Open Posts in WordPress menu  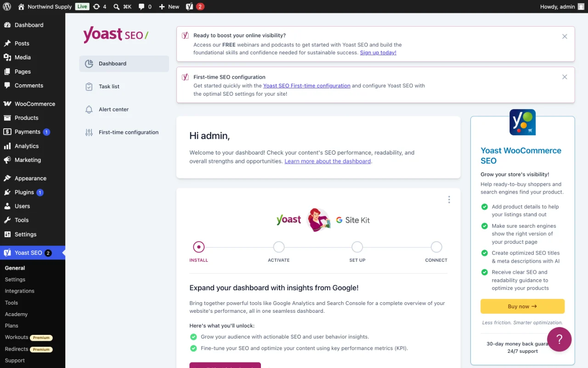(33, 43)
